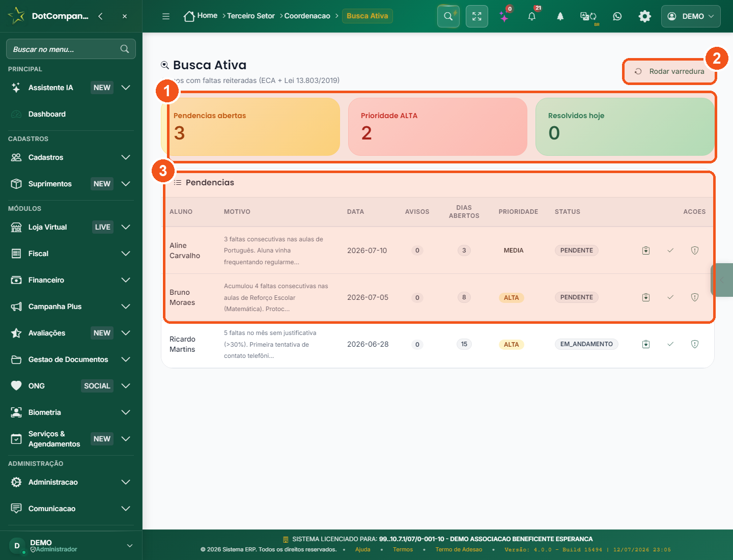
Task: Focus the Buscar no menu field
Action: click(x=71, y=49)
